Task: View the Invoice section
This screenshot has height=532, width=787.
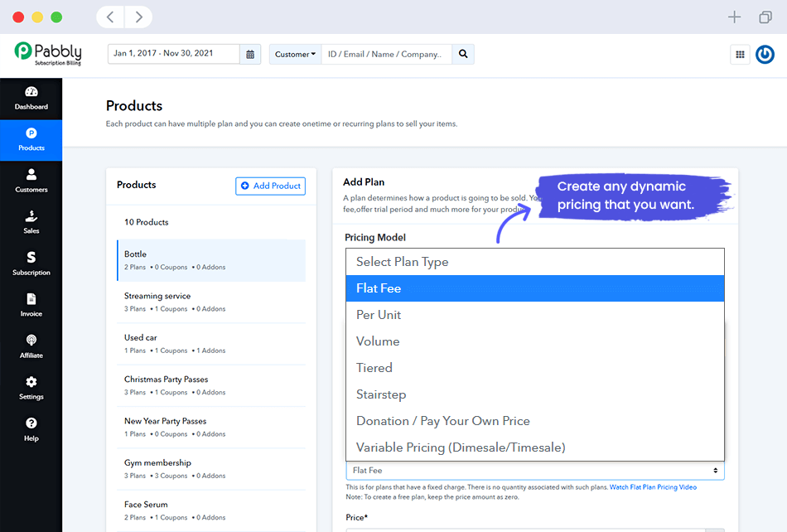Action: click(31, 306)
